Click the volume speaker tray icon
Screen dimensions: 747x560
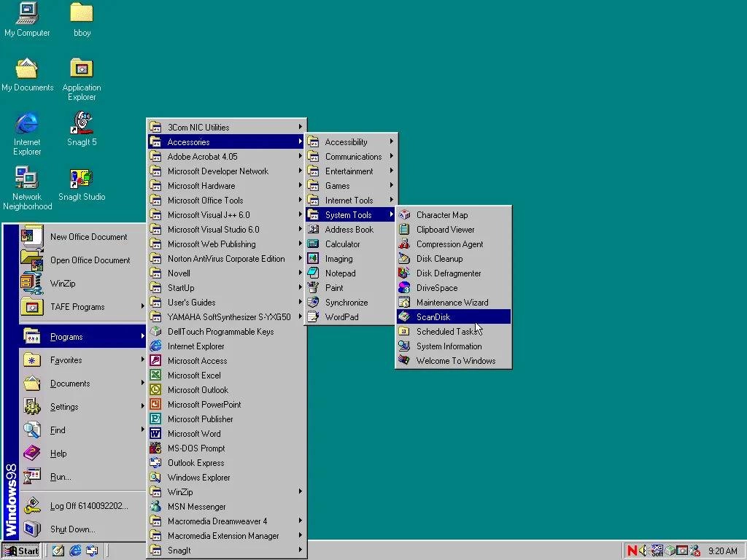coord(643,551)
